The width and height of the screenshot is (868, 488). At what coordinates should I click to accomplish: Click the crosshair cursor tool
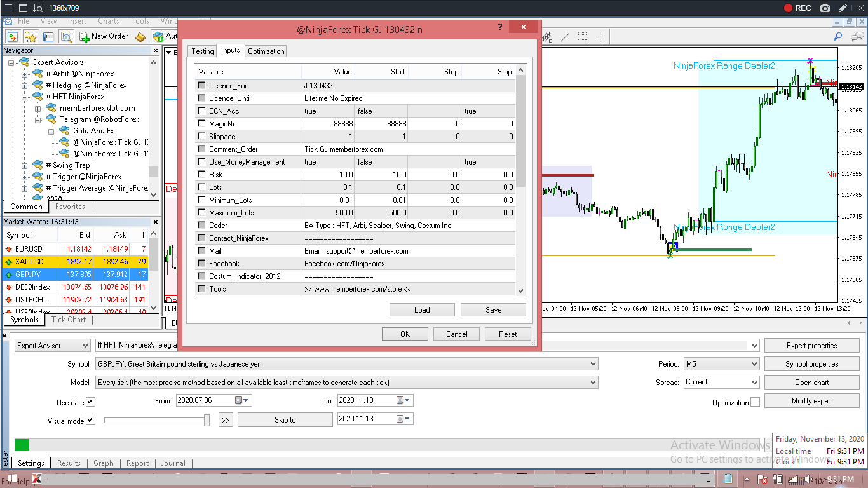coord(599,37)
